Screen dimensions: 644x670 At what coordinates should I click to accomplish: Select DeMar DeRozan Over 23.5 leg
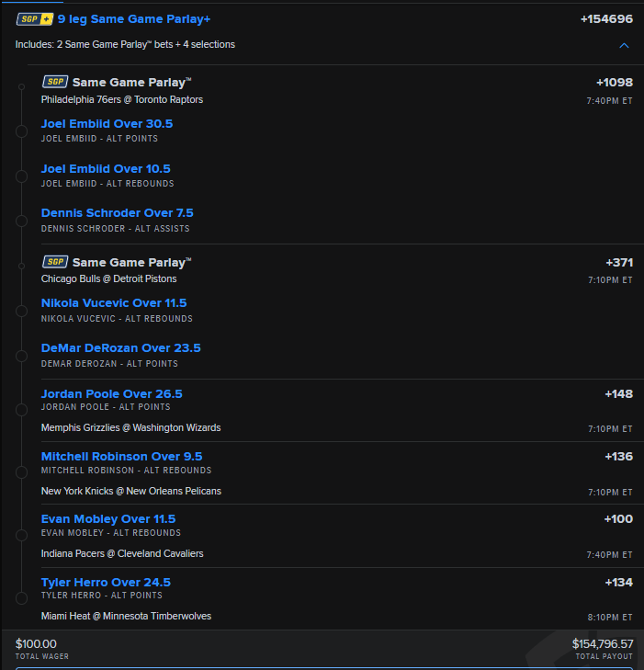point(121,347)
